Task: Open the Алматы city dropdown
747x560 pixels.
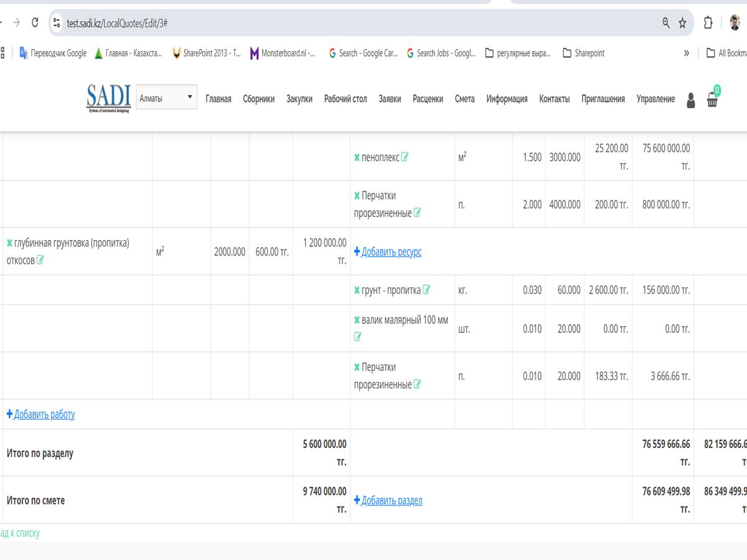Action: [x=166, y=98]
